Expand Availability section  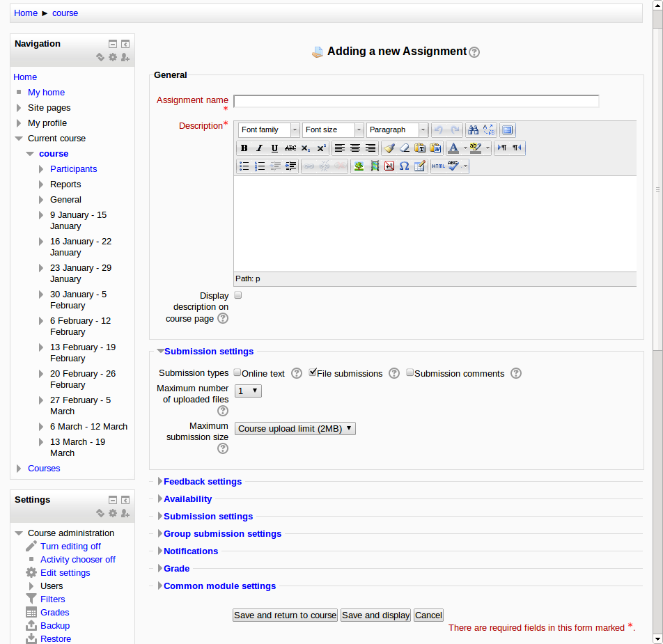(x=188, y=498)
